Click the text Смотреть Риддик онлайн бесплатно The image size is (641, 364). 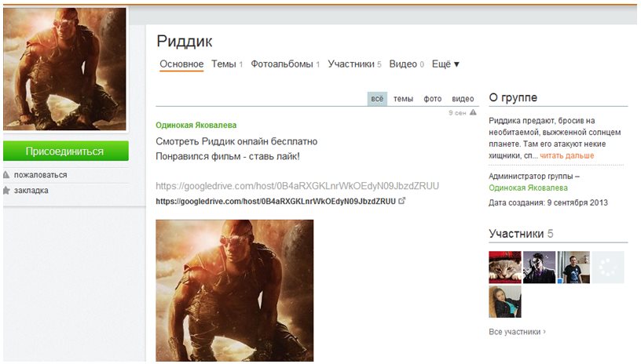(x=236, y=142)
